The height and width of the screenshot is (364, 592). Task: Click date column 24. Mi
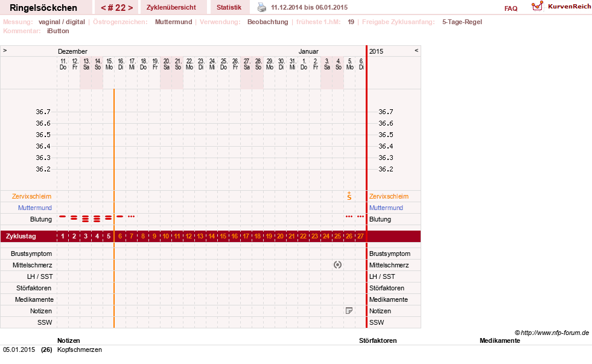tap(212, 64)
